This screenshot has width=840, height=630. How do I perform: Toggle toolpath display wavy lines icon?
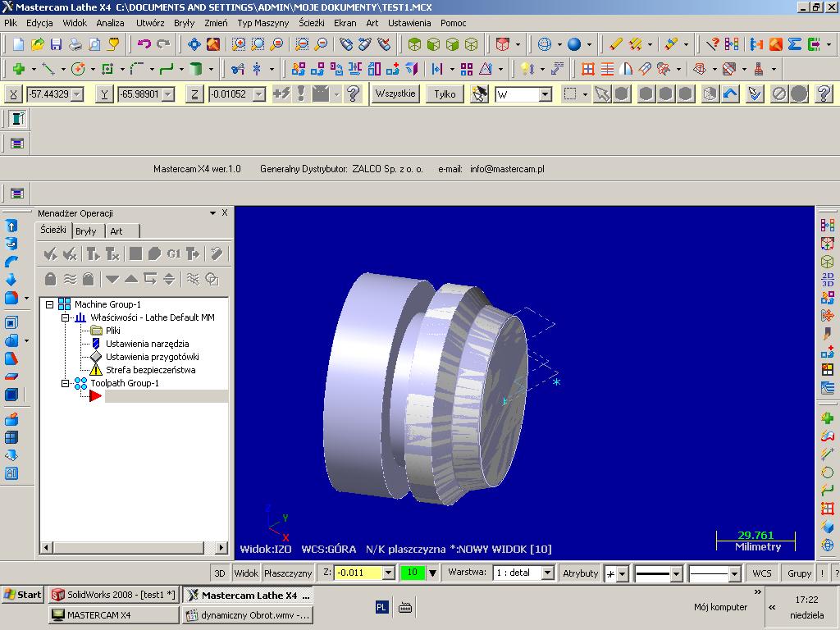click(70, 279)
